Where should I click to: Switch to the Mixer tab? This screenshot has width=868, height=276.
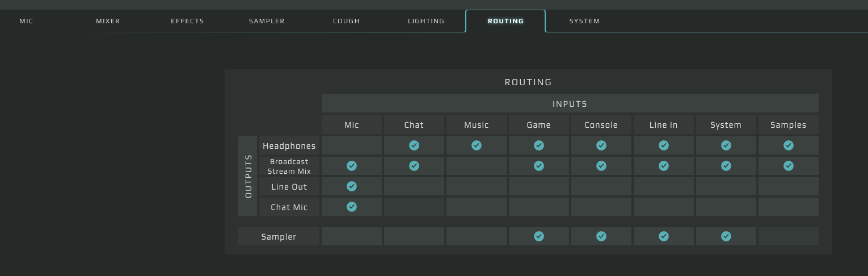108,21
